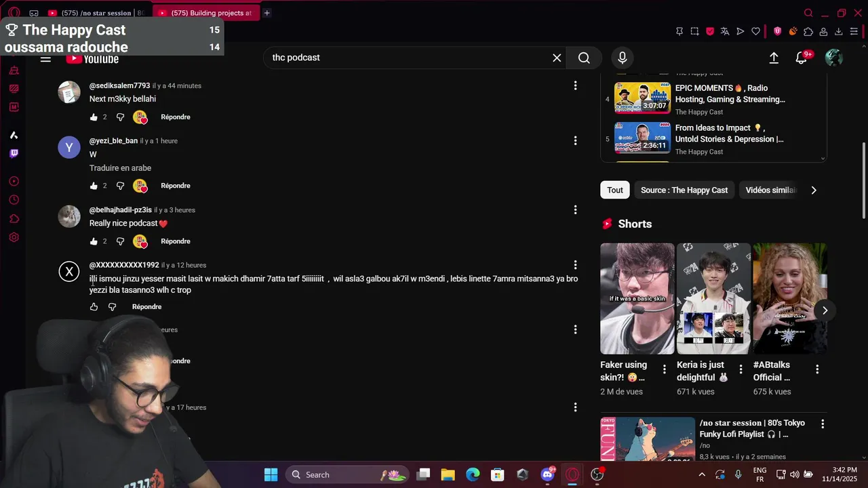868x488 pixels.
Task: Like the comment by @XXXXXXXXXX1992
Action: 94,307
